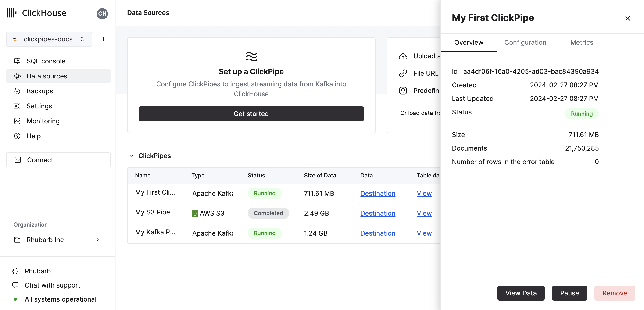Remove the My First ClickPipe

[x=615, y=293]
